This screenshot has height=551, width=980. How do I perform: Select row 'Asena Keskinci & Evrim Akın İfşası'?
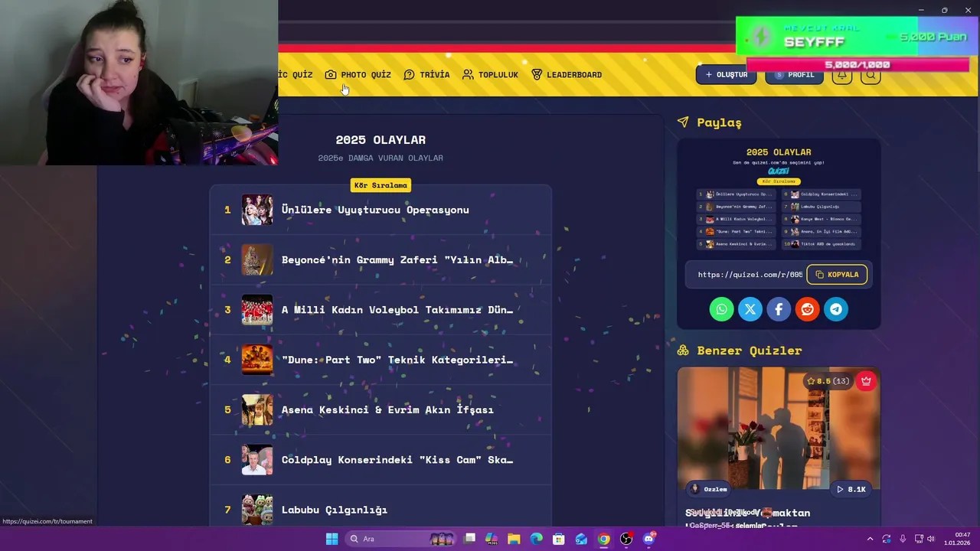[x=381, y=409]
